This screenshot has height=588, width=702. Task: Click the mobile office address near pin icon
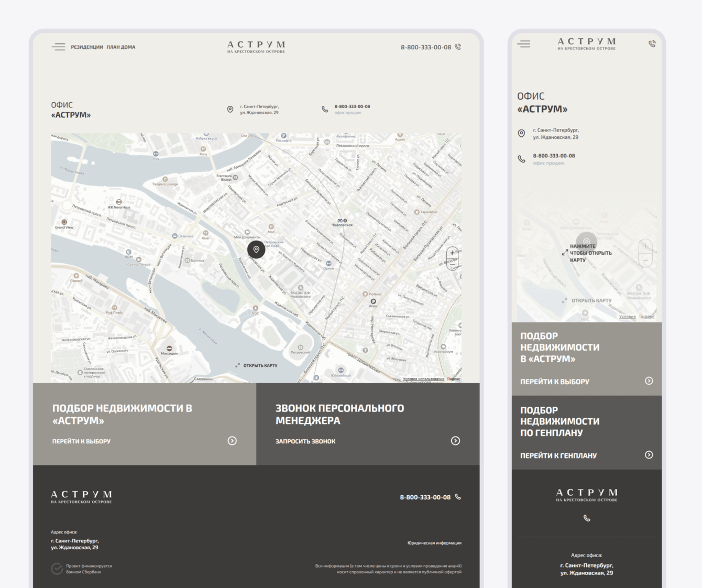556,134
